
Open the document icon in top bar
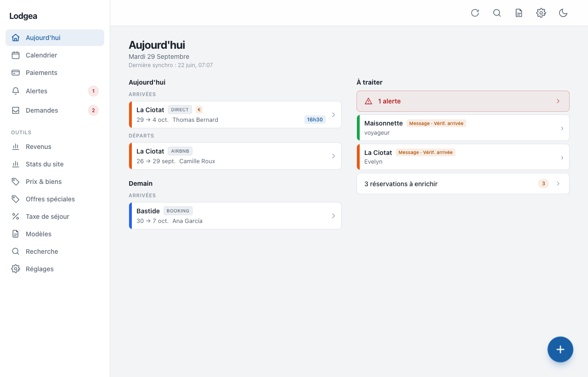click(x=519, y=13)
